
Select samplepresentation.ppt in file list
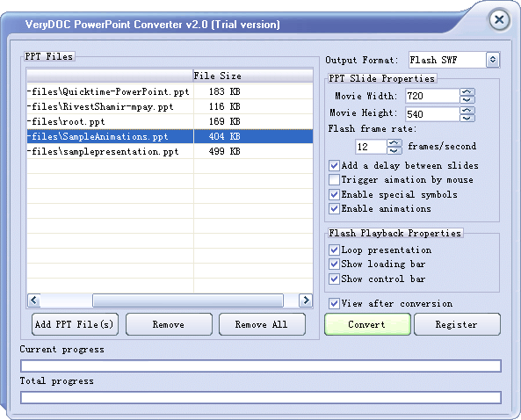tap(170, 151)
